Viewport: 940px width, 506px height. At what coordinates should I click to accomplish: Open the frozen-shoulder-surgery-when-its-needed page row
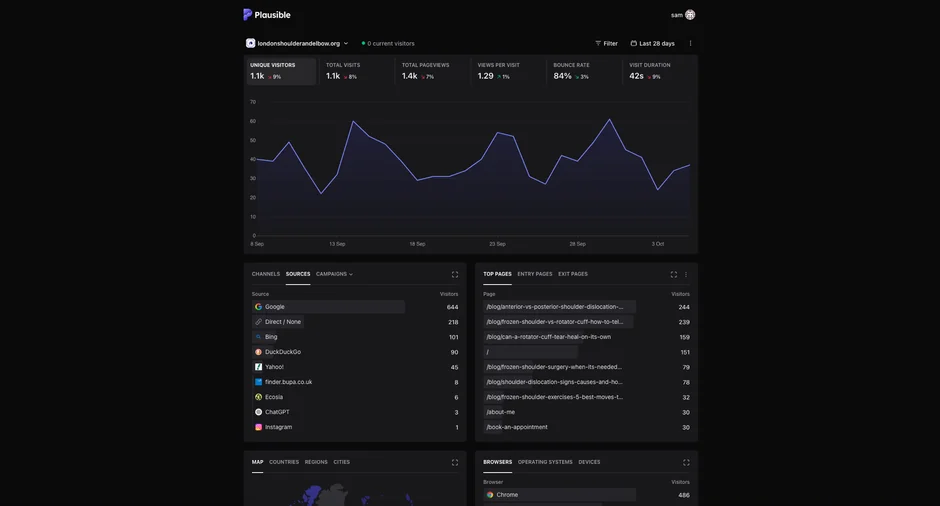[586, 367]
